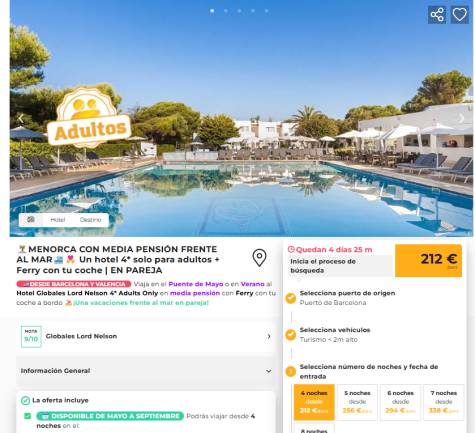Choose 7 noches desde 338 €
This screenshot has height=433, width=475.
tap(444, 402)
